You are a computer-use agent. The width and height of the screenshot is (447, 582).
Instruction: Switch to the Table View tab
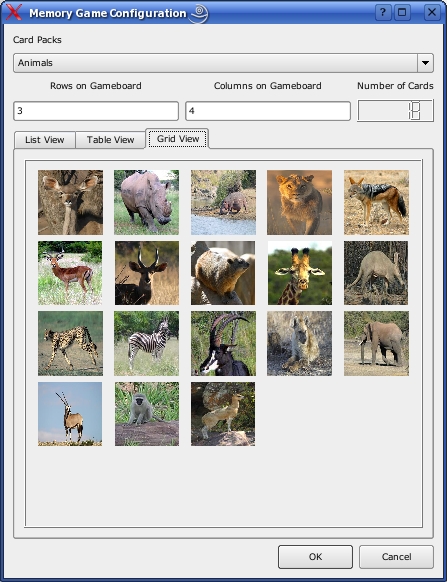pos(110,140)
